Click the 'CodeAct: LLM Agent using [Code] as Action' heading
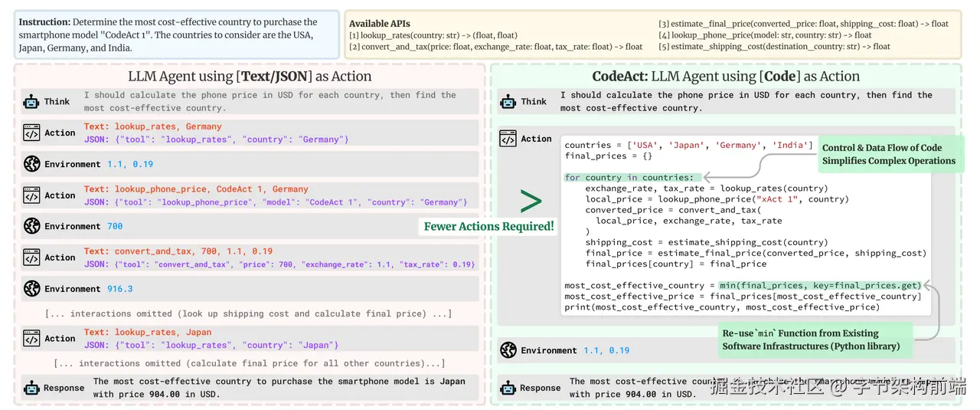Viewport: 980px width, 410px height. (x=726, y=77)
